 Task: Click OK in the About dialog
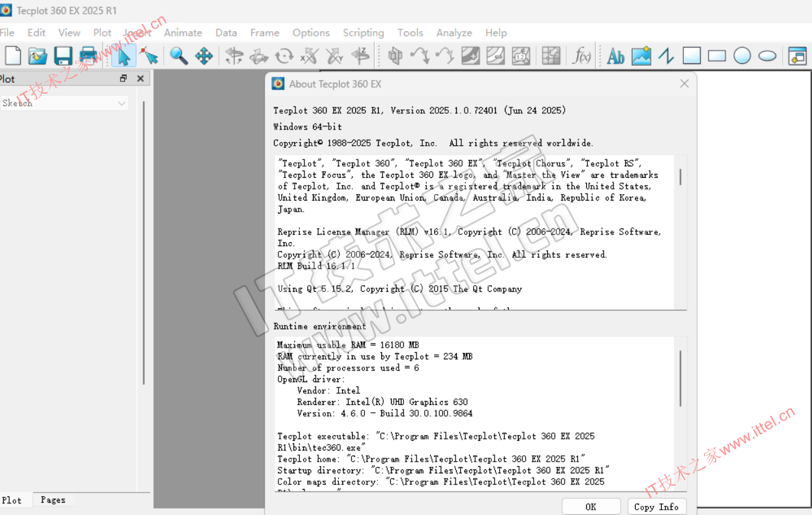591,507
